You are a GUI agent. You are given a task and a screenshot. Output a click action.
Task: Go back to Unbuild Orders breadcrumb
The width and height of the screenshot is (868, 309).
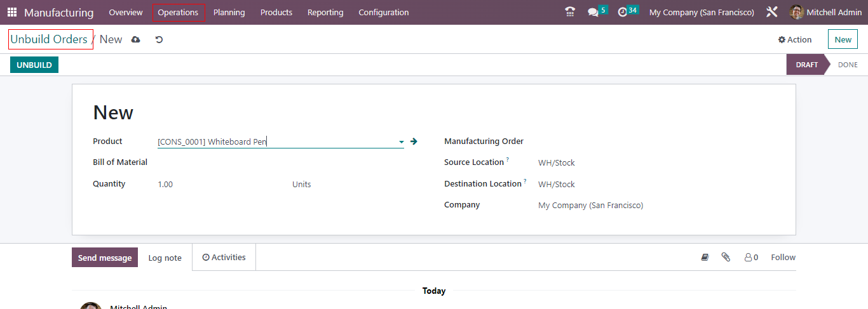point(49,39)
